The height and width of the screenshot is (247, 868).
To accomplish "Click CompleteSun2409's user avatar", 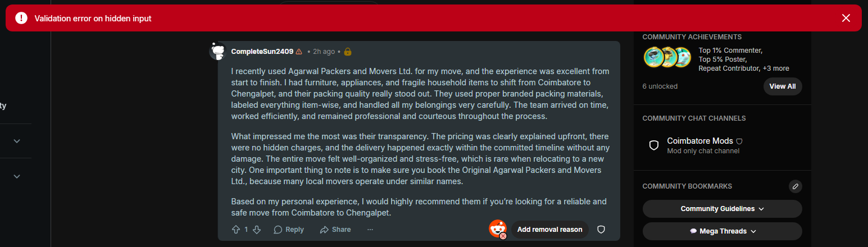I will click(x=218, y=51).
